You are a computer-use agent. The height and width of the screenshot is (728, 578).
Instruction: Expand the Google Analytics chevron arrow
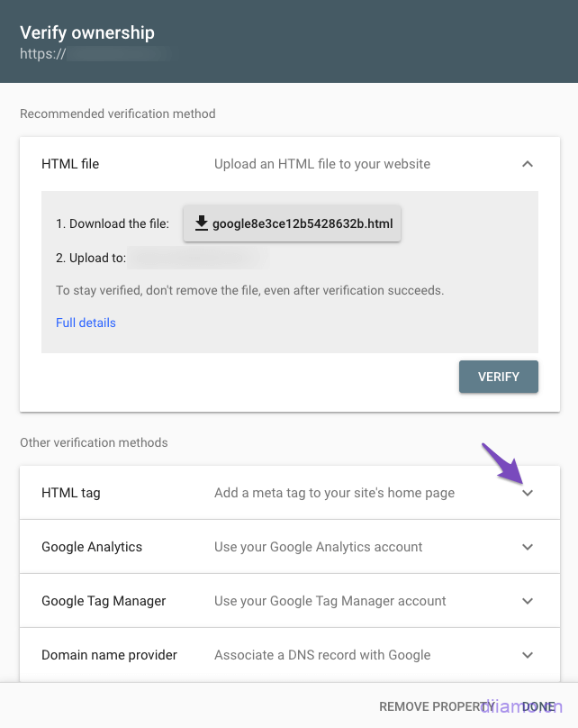[528, 547]
